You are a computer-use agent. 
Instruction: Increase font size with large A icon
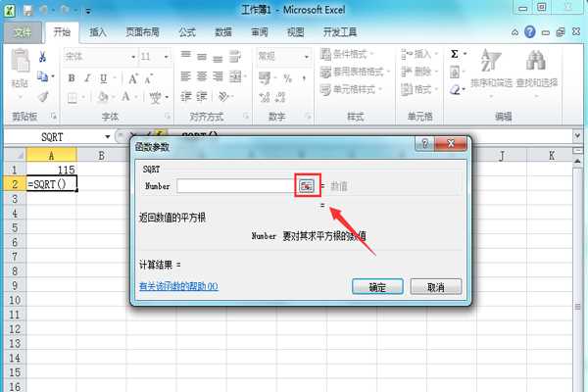click(x=132, y=78)
